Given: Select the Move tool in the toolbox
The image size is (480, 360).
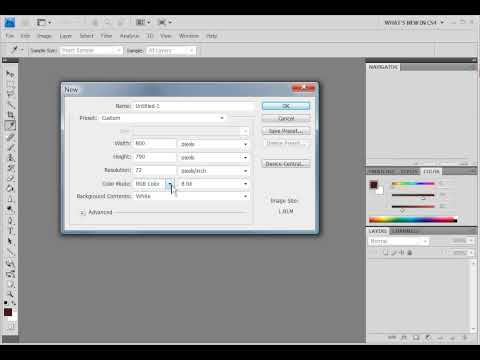Looking at the screenshot, I should click(x=10, y=74).
